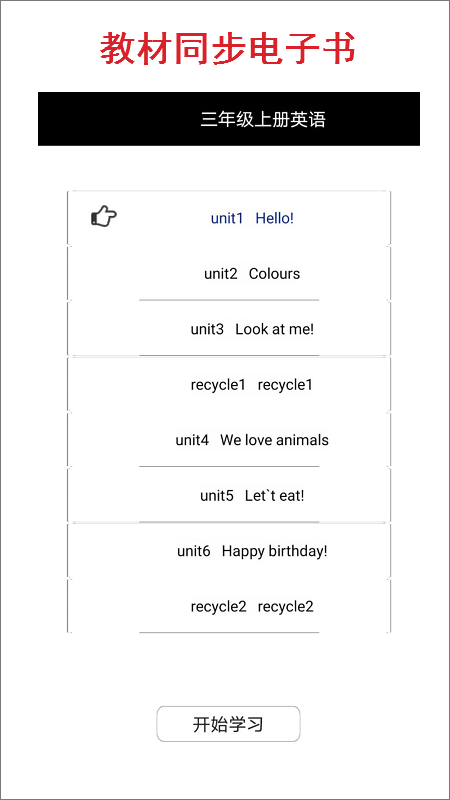The height and width of the screenshot is (800, 450).
Task: Open the Let`t eat! lesson title
Action: (274, 495)
